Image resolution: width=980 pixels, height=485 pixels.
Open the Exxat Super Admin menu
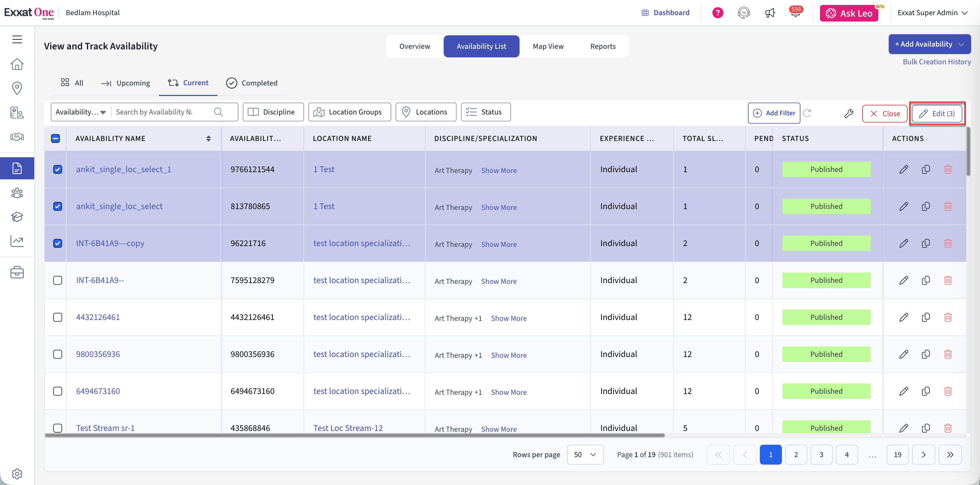click(932, 13)
